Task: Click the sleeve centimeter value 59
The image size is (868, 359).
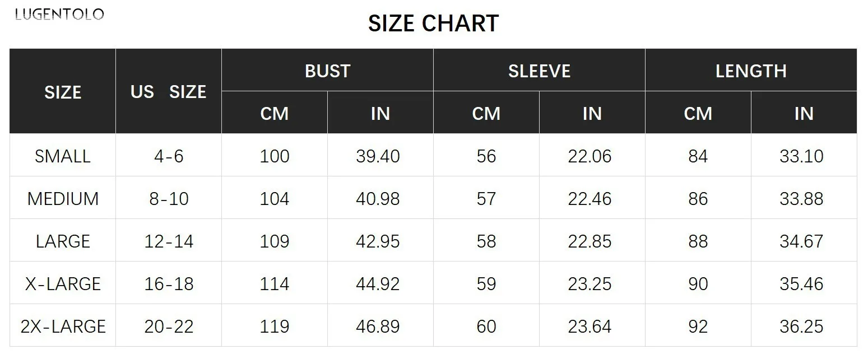Action: click(x=486, y=284)
